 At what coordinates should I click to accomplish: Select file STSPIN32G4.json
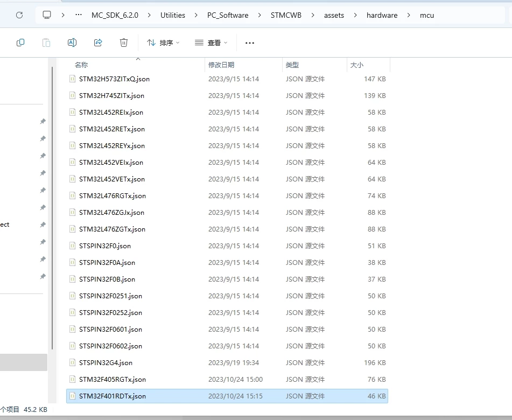tap(227, 362)
